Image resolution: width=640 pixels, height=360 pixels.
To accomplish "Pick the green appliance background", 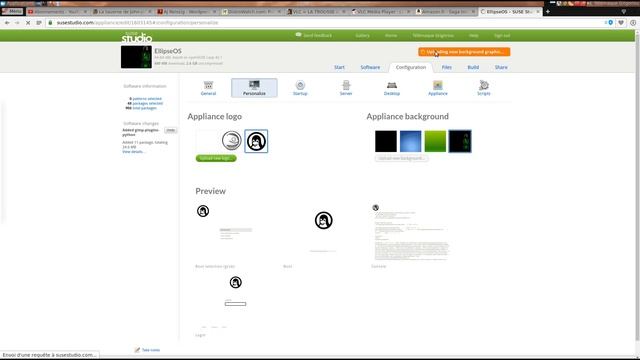I will (435, 141).
